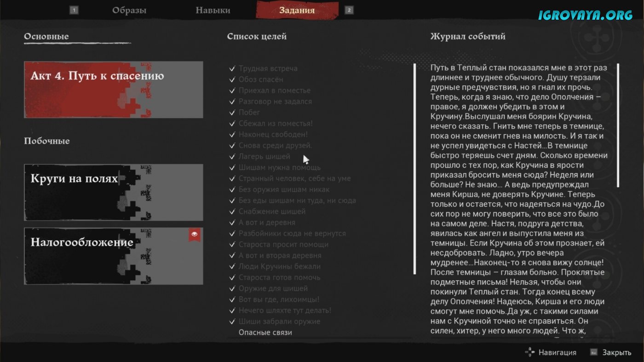The width and height of the screenshot is (644, 362).
Task: Select the Задания tab
Action: (297, 10)
